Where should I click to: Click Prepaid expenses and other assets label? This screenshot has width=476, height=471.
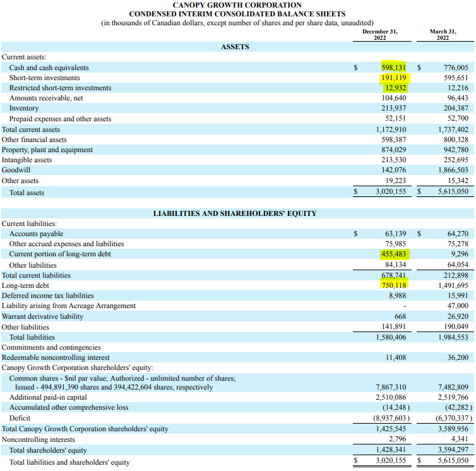(60, 119)
